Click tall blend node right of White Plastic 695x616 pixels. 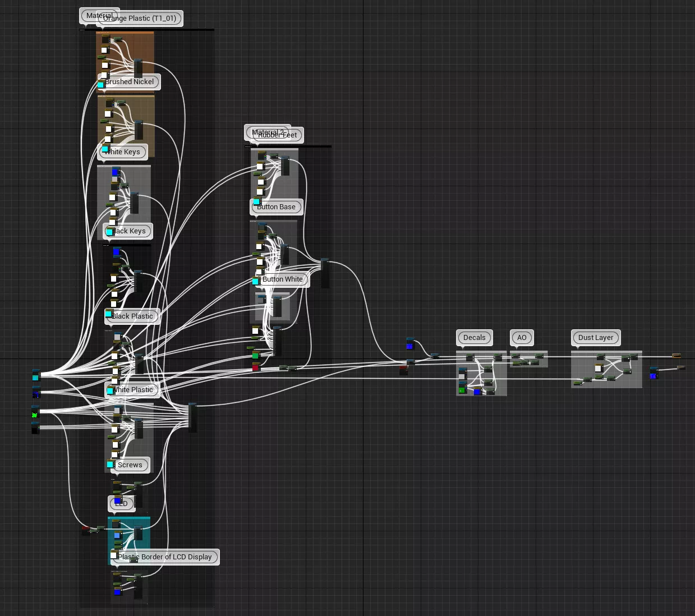[x=192, y=417]
